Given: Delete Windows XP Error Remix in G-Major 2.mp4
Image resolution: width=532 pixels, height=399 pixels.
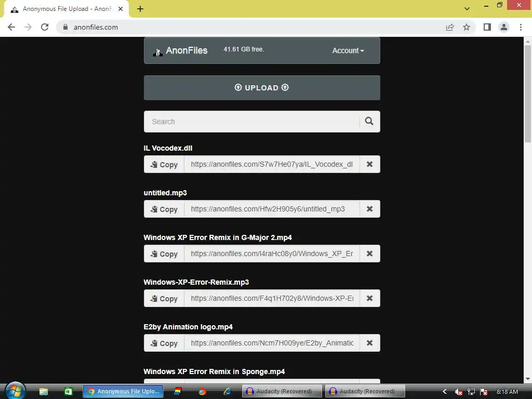Looking at the screenshot, I should coord(370,254).
